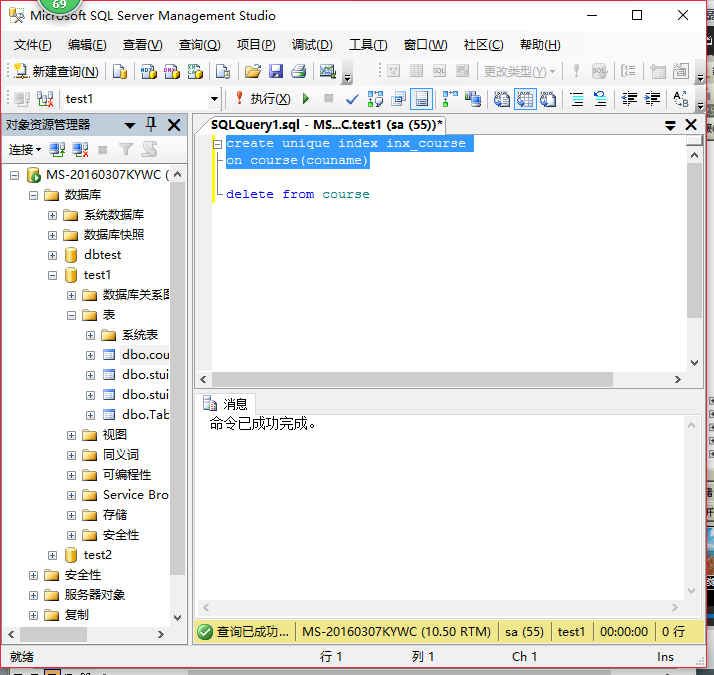
Task: Open the 查询(Q) menu
Action: tap(199, 45)
